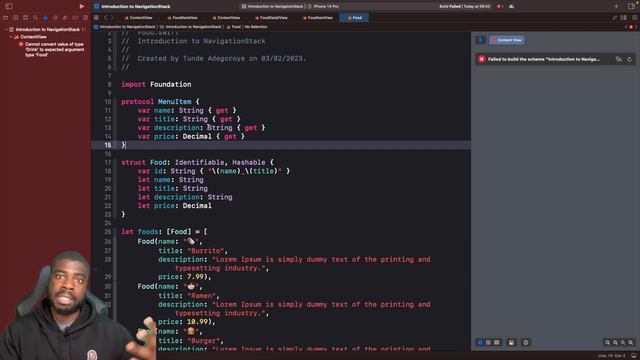The height and width of the screenshot is (360, 640).
Task: Click project breadcrumb in the jump bar
Action: pyautogui.click(x=124, y=27)
